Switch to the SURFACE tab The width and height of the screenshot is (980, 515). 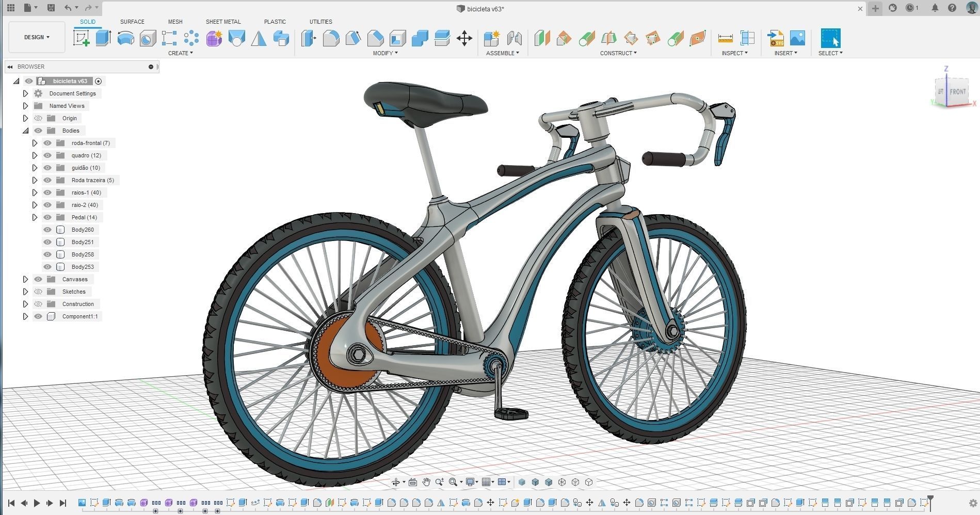(x=132, y=22)
